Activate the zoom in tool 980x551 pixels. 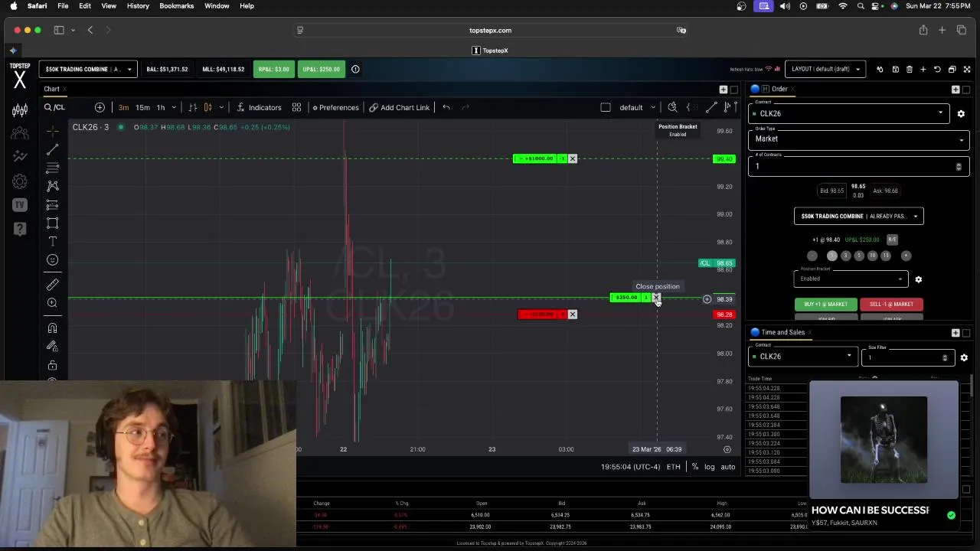[x=52, y=303]
